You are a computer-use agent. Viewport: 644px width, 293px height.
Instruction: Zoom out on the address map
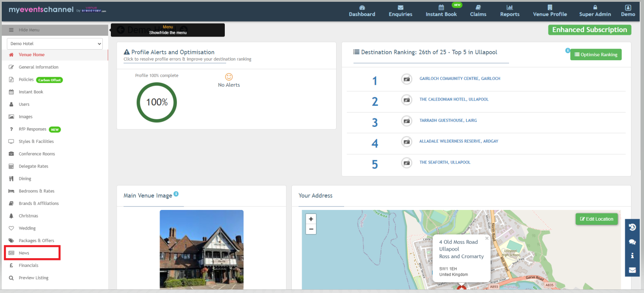pos(311,229)
